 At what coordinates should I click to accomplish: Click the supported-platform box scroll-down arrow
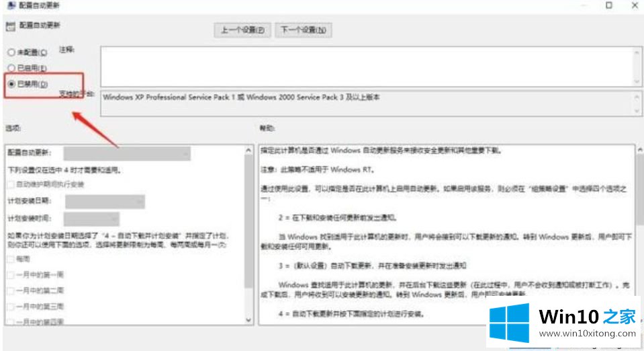[x=637, y=110]
